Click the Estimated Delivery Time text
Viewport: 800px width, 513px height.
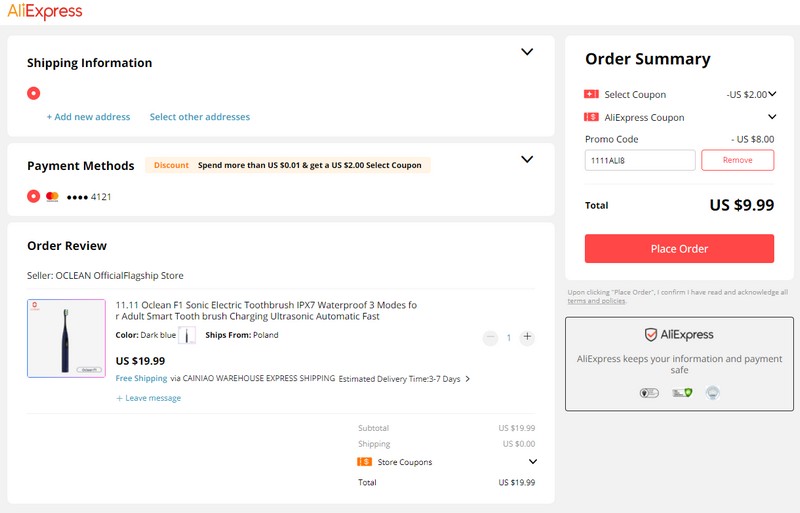pyautogui.click(x=399, y=379)
